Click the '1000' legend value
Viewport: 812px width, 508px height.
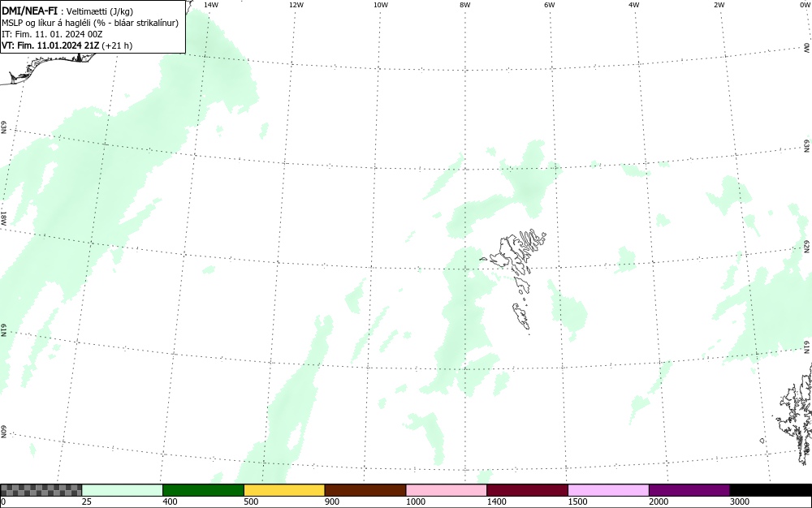point(416,502)
